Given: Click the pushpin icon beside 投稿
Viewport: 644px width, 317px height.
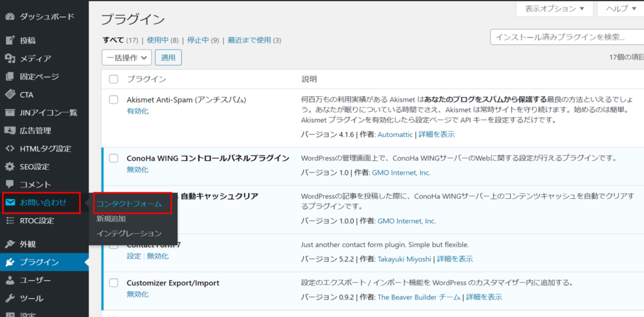Looking at the screenshot, I should pyautogui.click(x=10, y=40).
